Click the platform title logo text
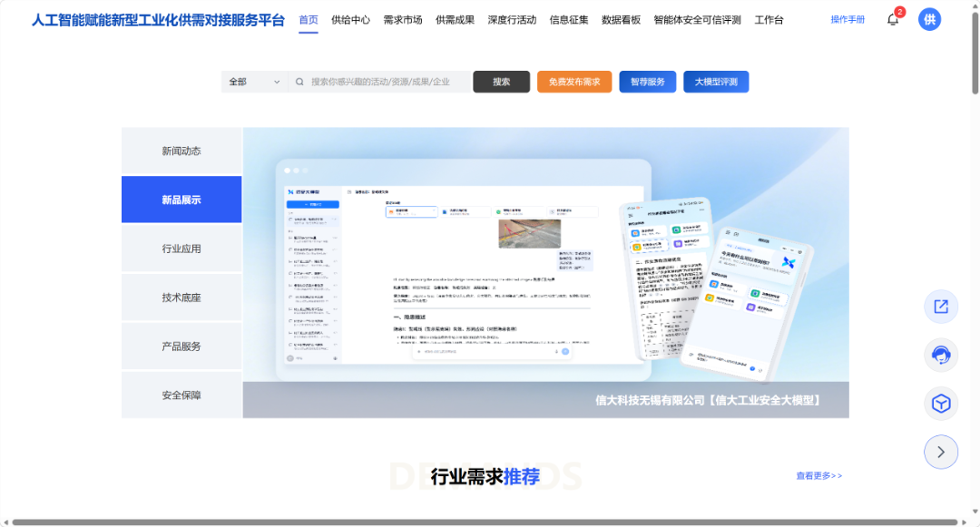This screenshot has height=527, width=980. coord(158,20)
